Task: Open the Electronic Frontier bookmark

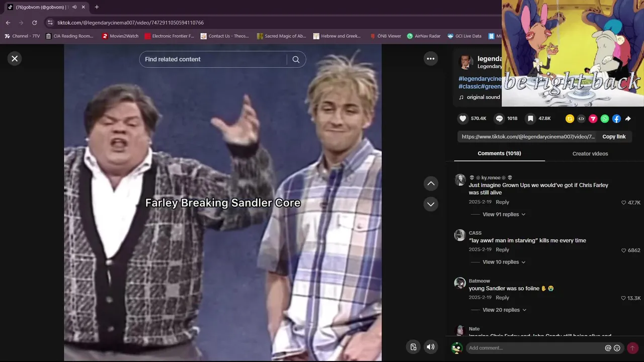Action: 169,36
